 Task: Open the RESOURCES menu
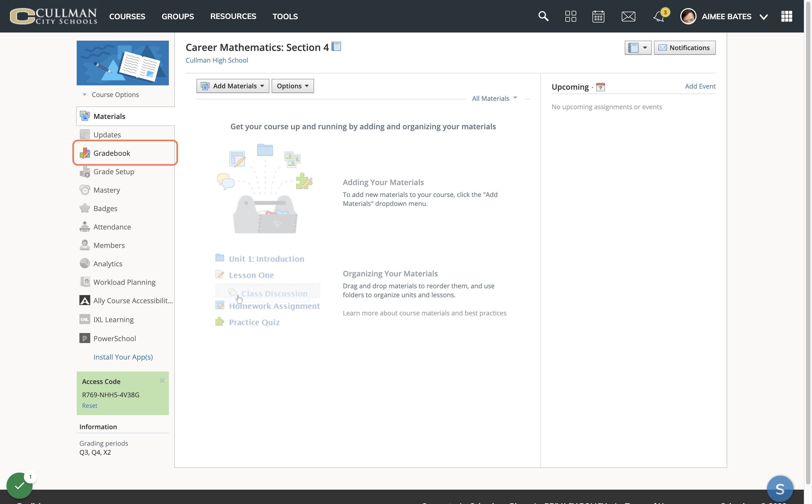(x=233, y=16)
